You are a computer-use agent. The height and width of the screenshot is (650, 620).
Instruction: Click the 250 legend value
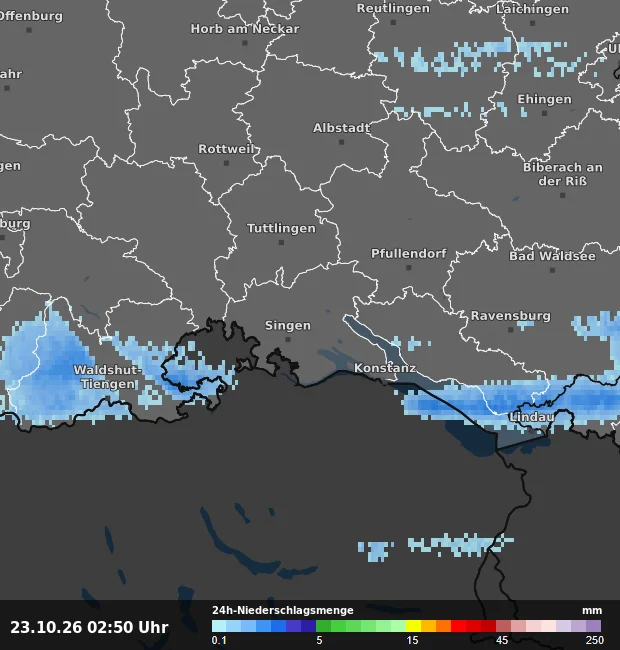(595, 640)
